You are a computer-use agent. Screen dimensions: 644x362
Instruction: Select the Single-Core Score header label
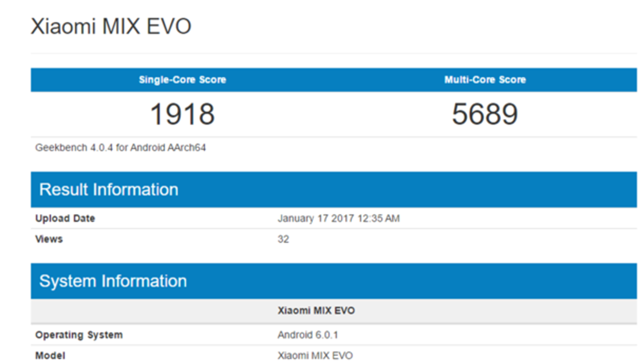[x=182, y=80]
